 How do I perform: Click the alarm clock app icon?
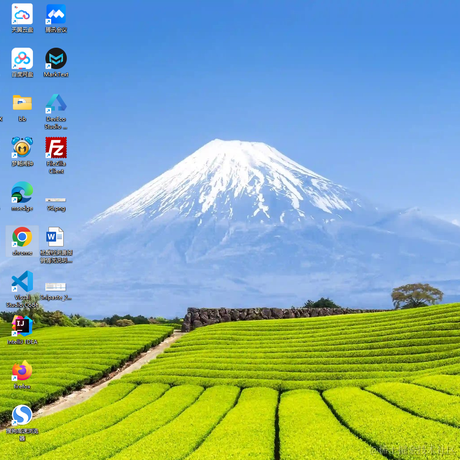tap(22, 151)
